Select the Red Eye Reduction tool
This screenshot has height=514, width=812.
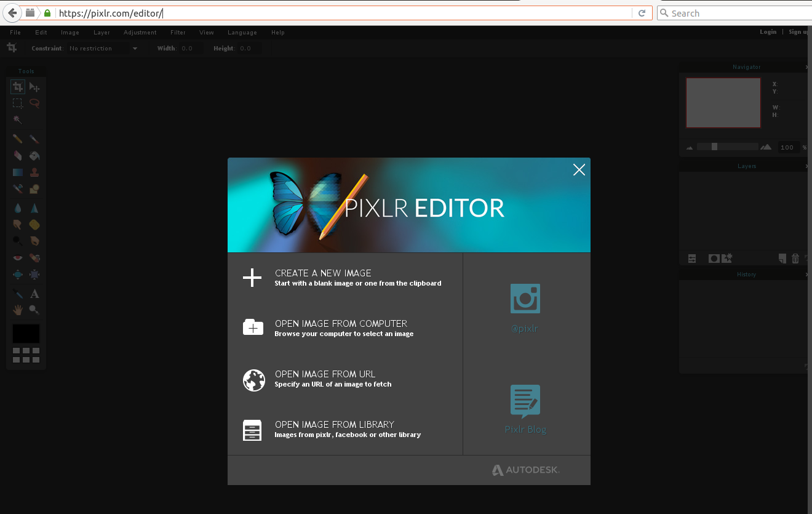pyautogui.click(x=18, y=257)
